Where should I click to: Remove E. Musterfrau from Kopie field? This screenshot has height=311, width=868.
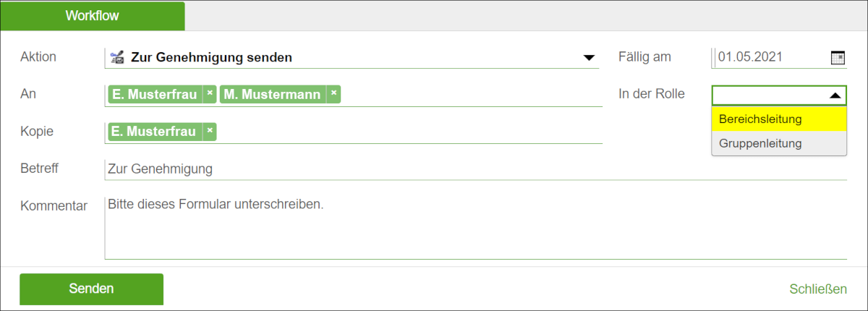tap(209, 131)
